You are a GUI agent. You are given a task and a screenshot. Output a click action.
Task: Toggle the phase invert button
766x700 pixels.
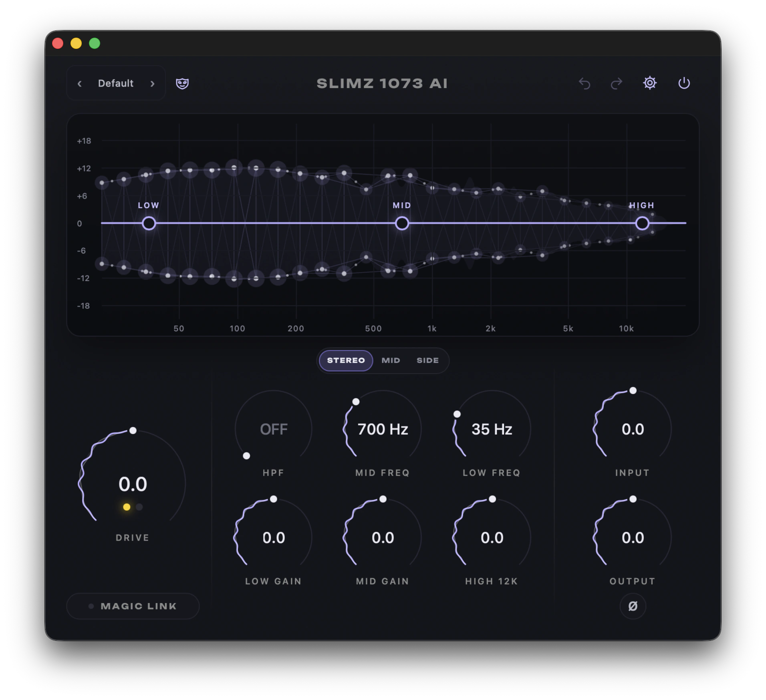coord(633,606)
